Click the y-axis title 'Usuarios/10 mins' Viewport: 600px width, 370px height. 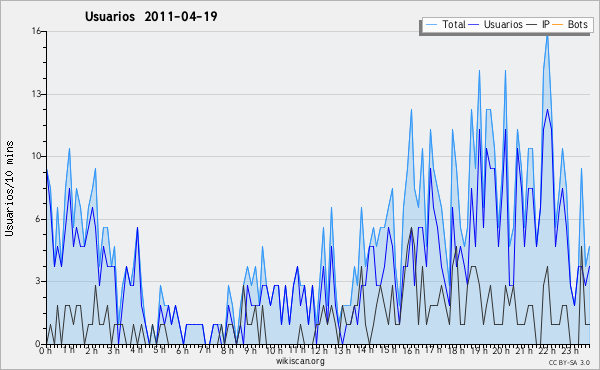pyautogui.click(x=9, y=188)
